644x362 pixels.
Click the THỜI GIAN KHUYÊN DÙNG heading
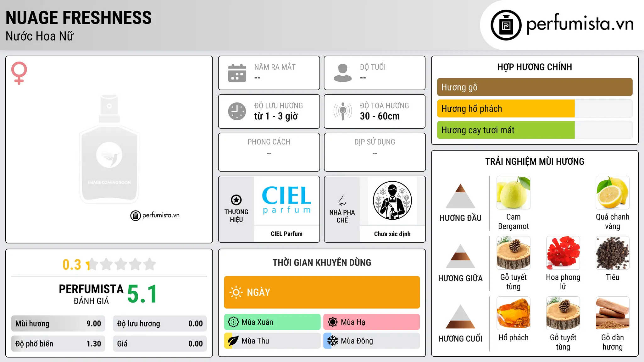click(322, 263)
